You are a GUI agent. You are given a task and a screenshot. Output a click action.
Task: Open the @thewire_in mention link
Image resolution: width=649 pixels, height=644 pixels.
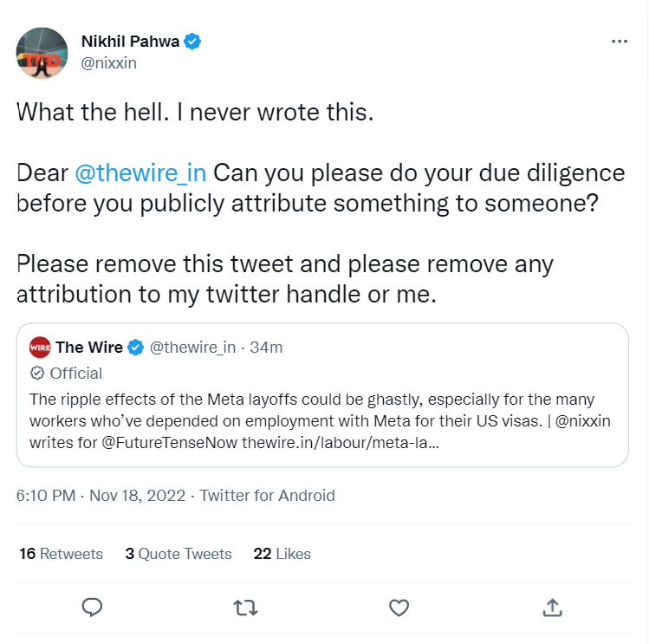[x=140, y=172]
